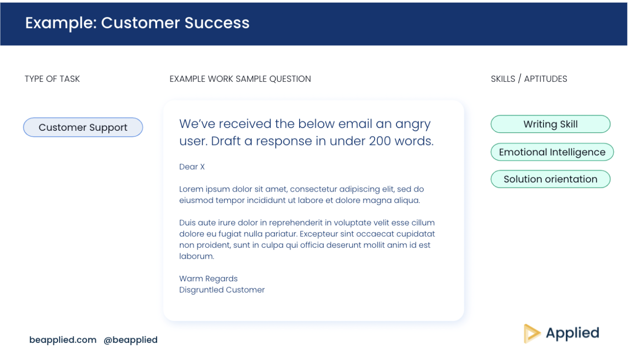644x353 pixels.
Task: Click the SKILLS / APTITUDES column heading
Action: (x=529, y=79)
